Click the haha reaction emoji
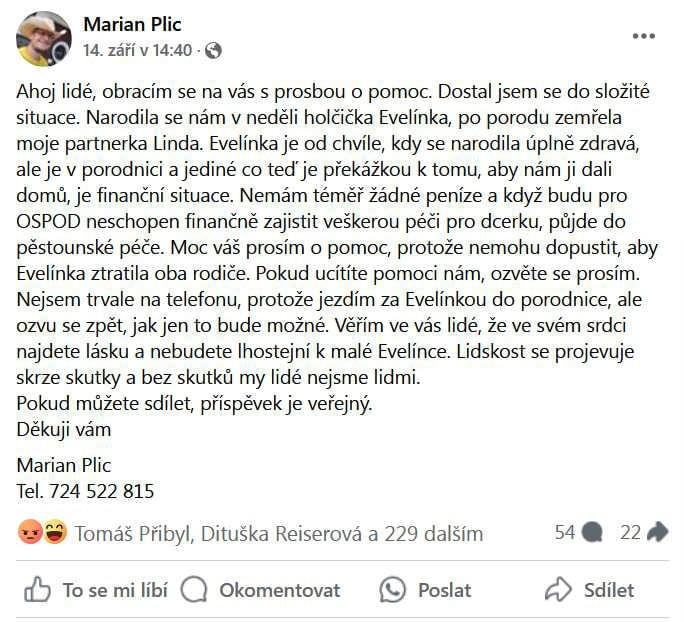684x622 pixels. click(55, 532)
